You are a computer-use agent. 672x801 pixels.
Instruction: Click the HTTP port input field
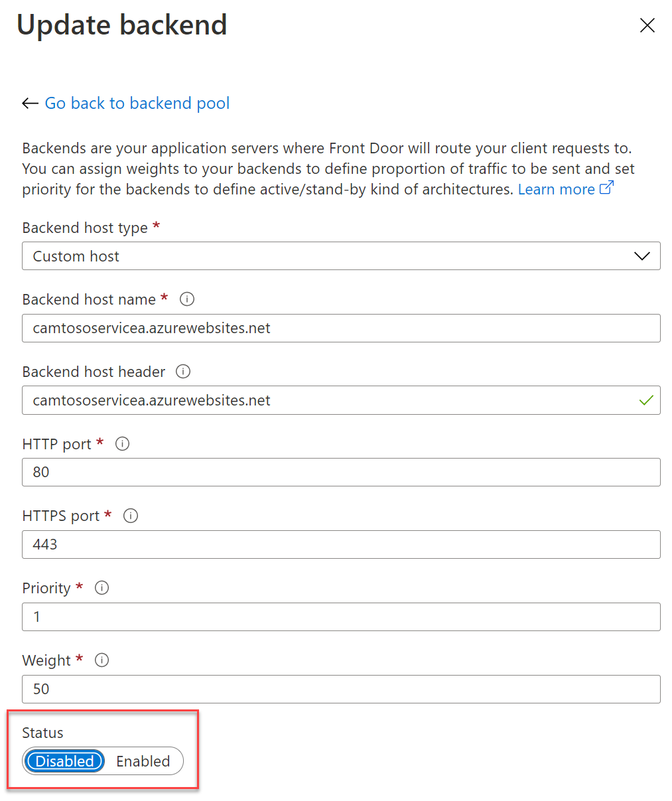[341, 473]
